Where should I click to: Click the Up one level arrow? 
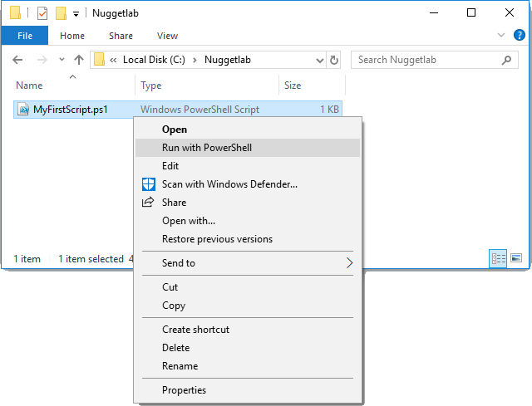pos(79,60)
